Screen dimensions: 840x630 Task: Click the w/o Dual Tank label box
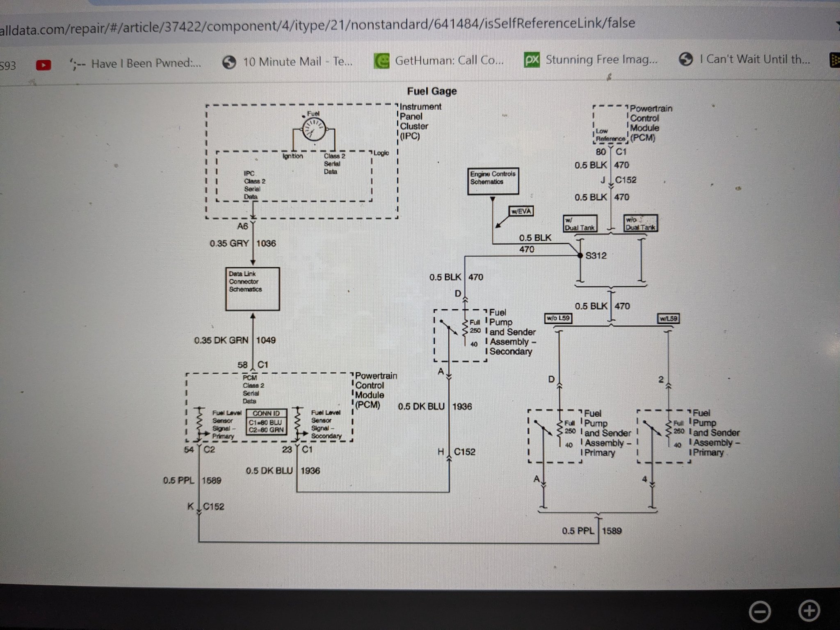click(x=640, y=224)
